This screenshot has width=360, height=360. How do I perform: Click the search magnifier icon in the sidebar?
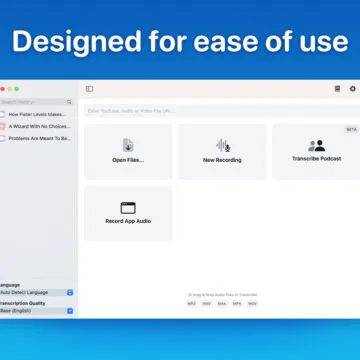click(69, 102)
